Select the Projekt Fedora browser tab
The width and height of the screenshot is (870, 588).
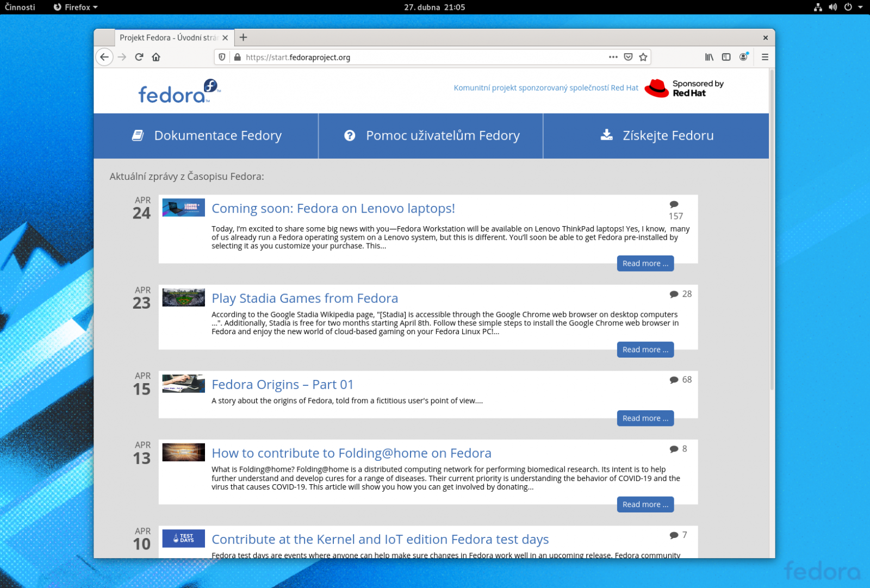pyautogui.click(x=169, y=37)
